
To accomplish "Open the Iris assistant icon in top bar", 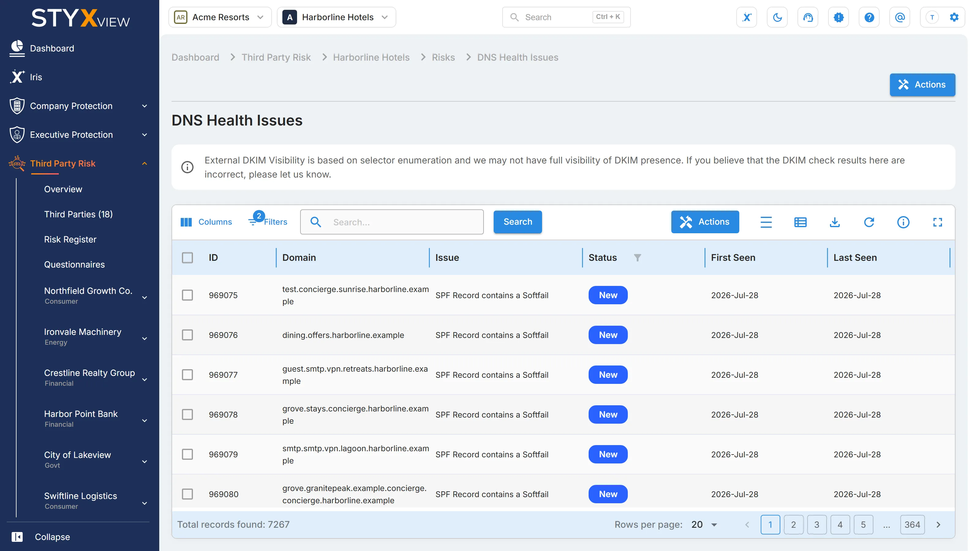I will coord(746,17).
